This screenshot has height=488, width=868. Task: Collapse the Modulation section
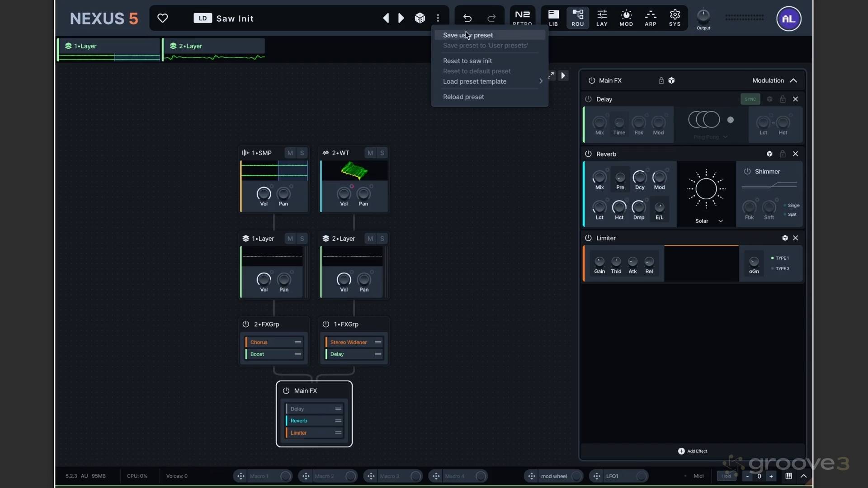793,80
